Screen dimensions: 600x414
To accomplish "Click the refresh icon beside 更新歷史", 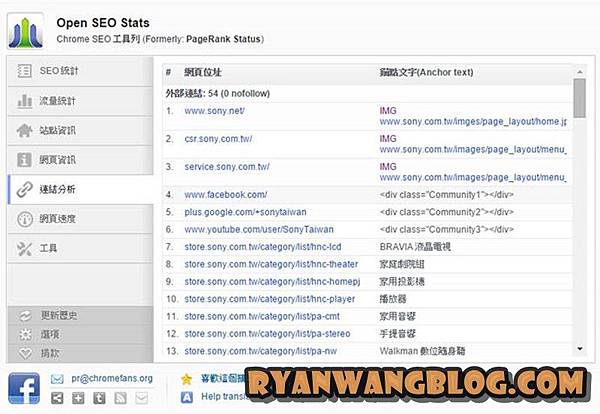I will [x=25, y=316].
